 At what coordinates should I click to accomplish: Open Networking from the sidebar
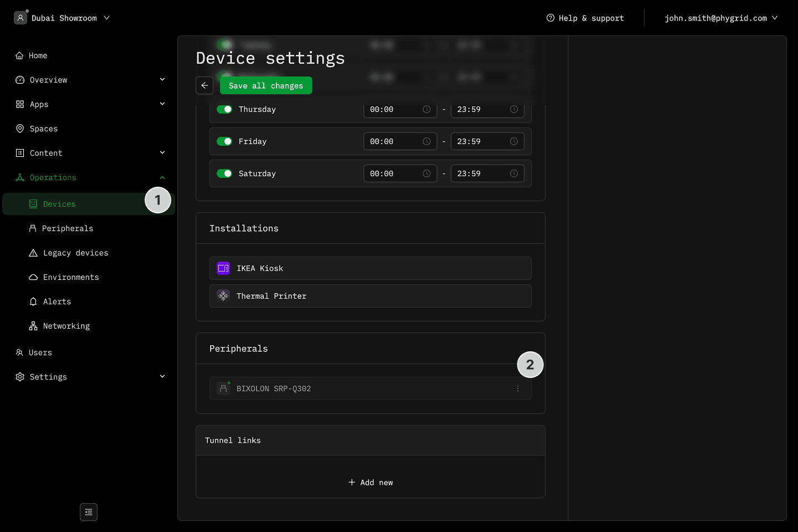pyautogui.click(x=66, y=326)
